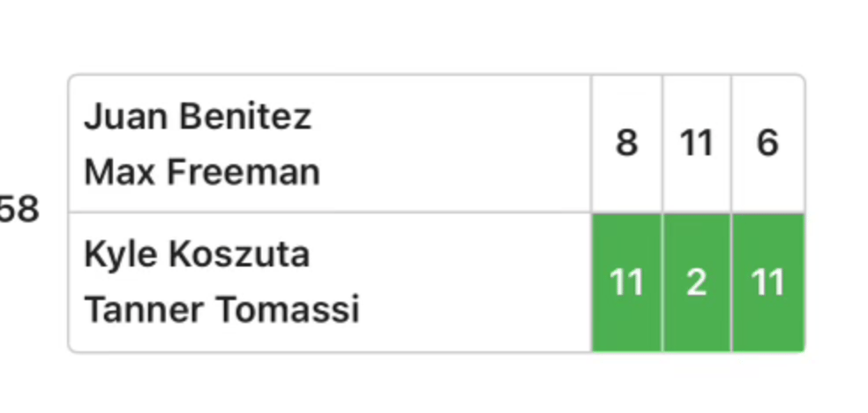Click player name Tanner Tomassi
This screenshot has height=413, width=868.
click(x=222, y=309)
